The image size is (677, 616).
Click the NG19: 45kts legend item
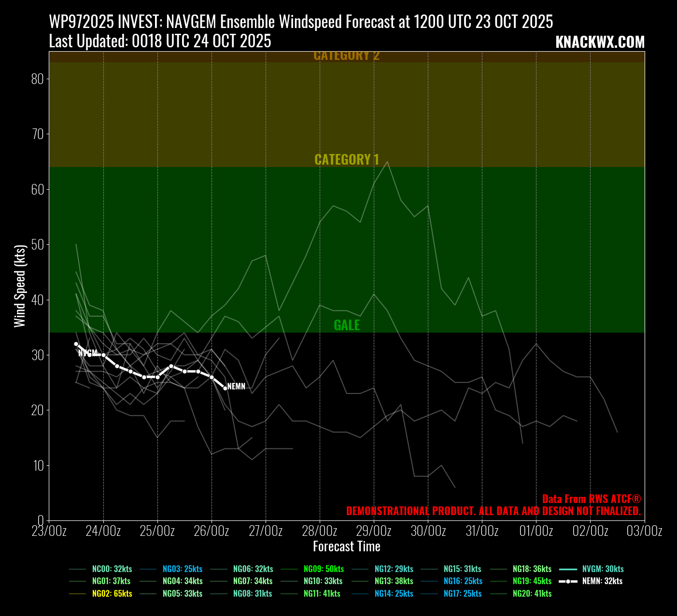pyautogui.click(x=532, y=581)
